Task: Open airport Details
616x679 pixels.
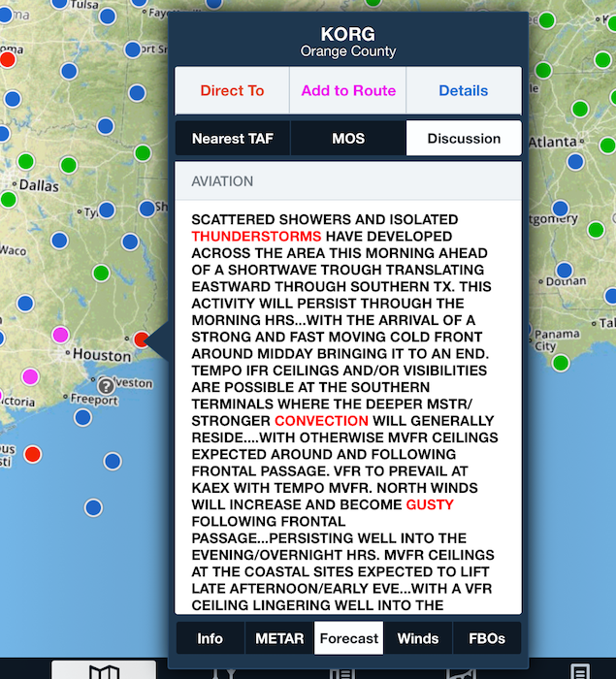Action: 464,90
